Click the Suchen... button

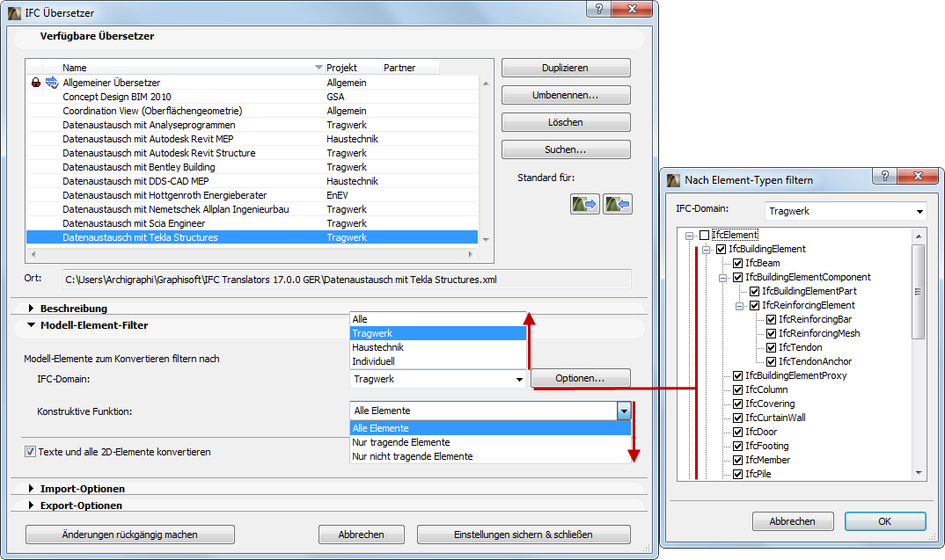(x=565, y=149)
